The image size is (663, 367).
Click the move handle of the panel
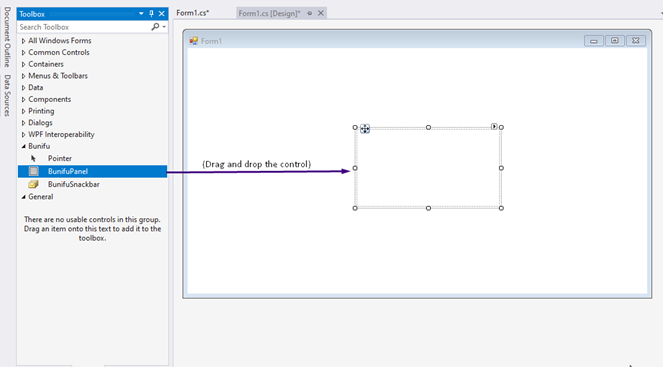coord(365,129)
